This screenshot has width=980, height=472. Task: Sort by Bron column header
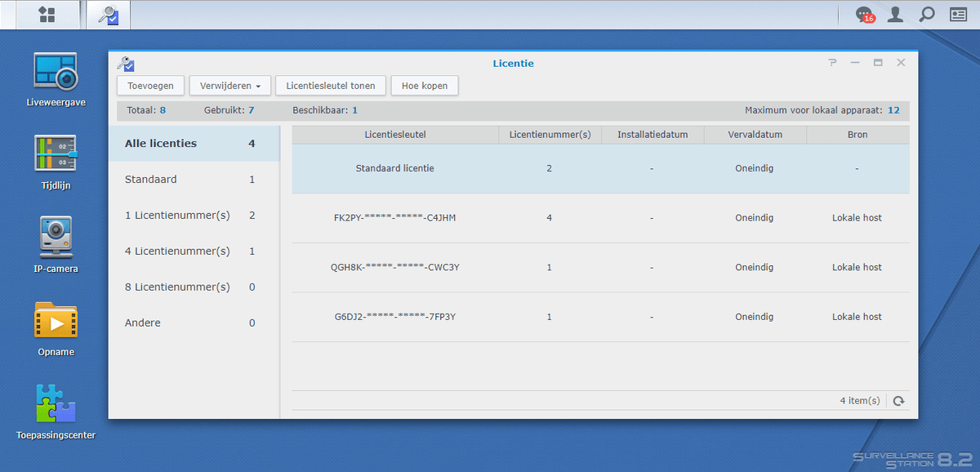tap(857, 135)
